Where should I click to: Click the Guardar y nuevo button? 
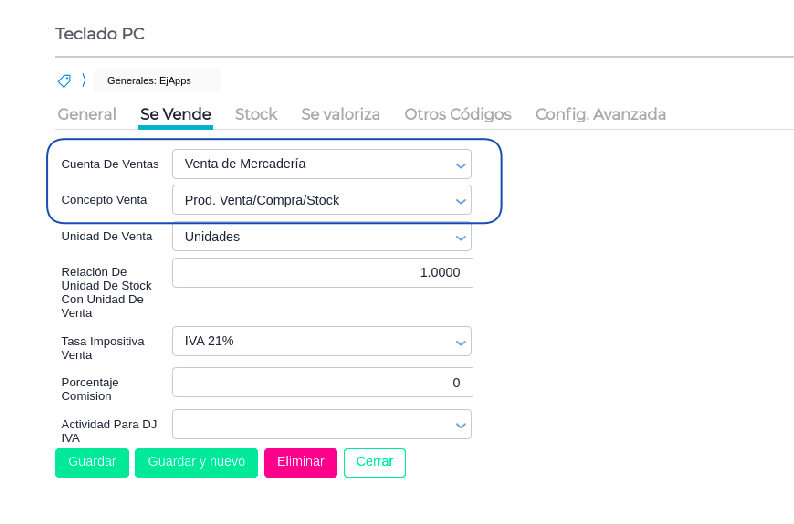[x=196, y=462]
